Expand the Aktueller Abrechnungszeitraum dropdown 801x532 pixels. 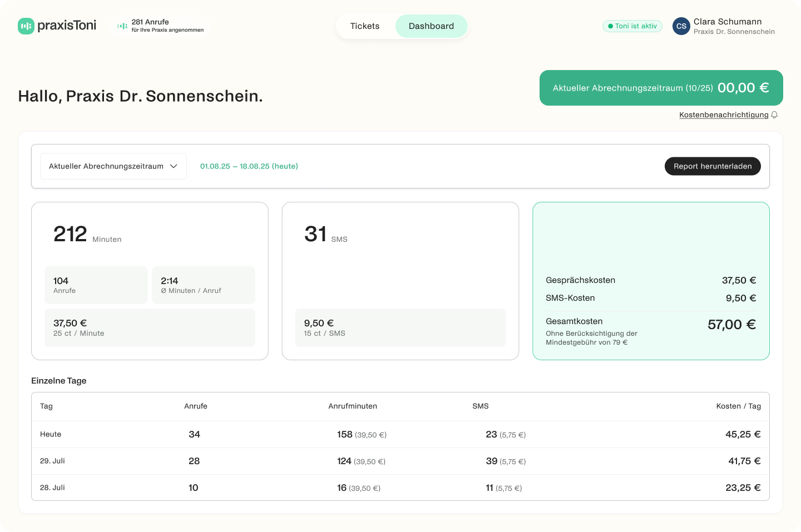113,166
